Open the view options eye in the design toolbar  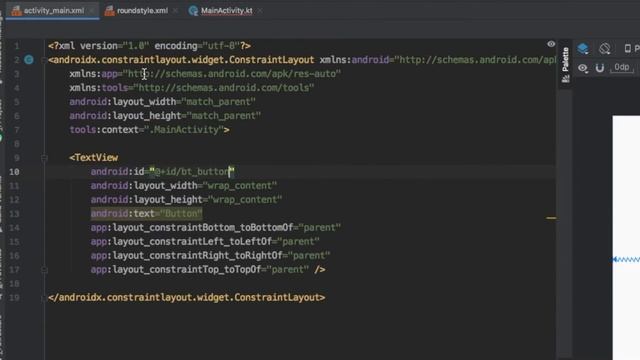[583, 68]
